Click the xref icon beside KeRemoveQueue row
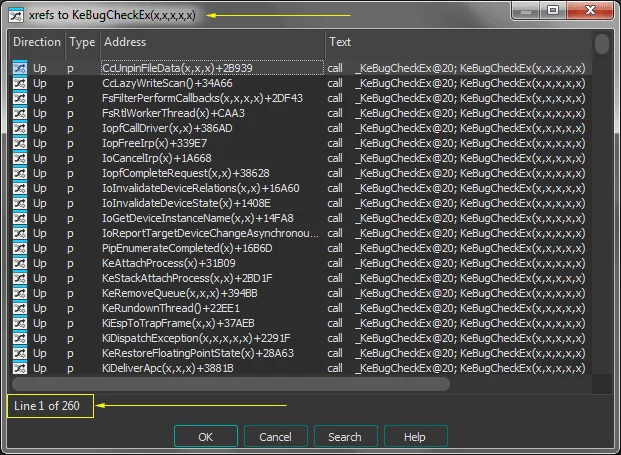Viewport: 621px width, 455px height. [20, 293]
